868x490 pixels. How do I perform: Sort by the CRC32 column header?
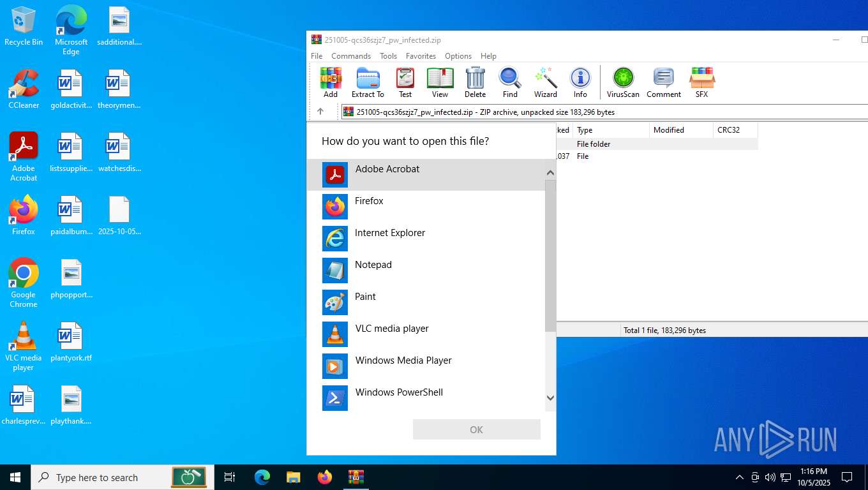pos(735,130)
